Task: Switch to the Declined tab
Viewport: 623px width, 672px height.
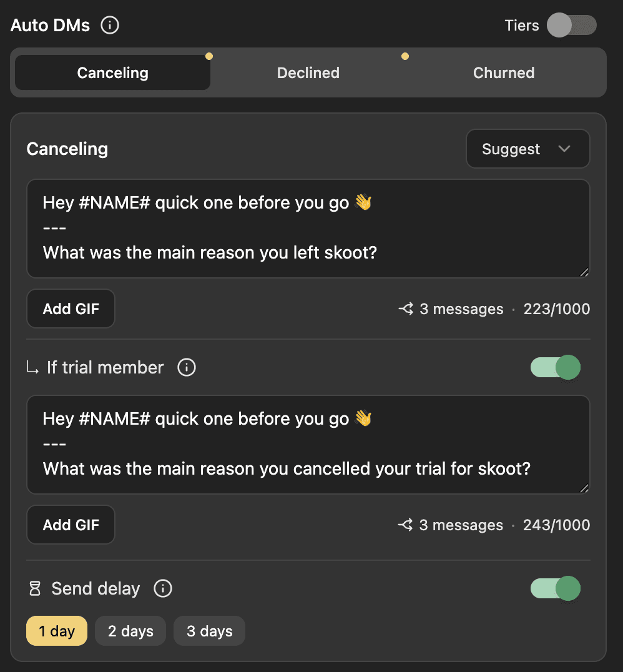Action: point(308,72)
